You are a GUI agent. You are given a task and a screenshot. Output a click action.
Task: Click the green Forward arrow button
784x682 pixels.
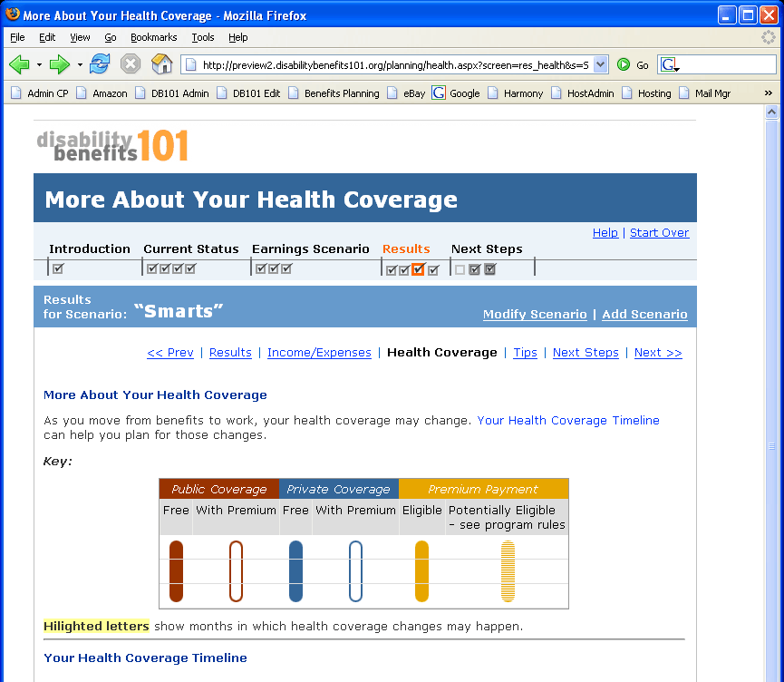tap(60, 64)
